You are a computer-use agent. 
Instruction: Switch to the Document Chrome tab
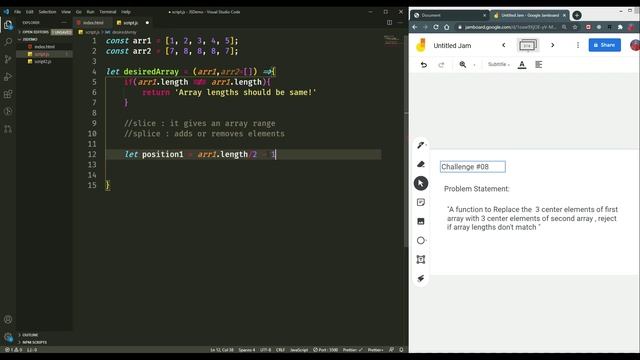click(x=449, y=15)
